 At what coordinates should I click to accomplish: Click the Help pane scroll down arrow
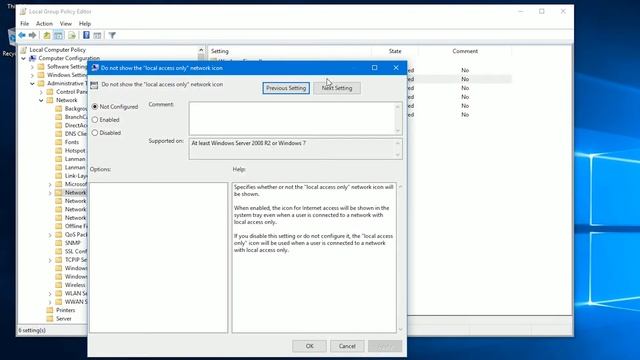coord(400,329)
